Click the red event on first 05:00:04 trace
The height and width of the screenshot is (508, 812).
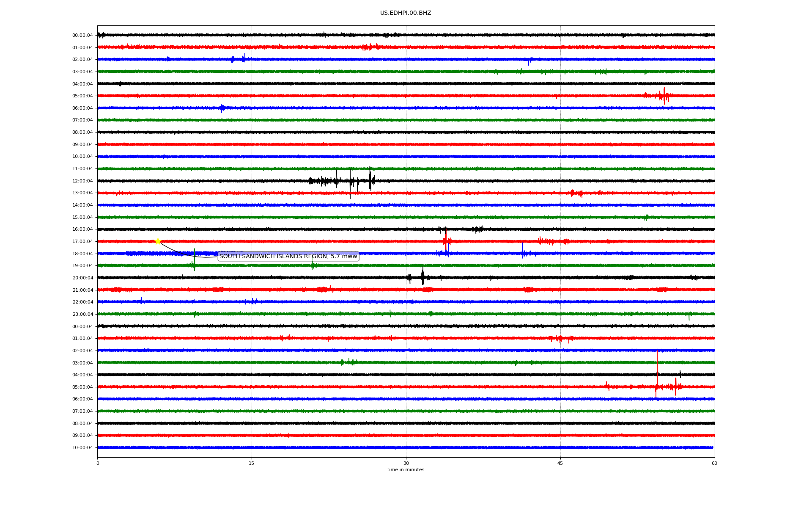pyautogui.click(x=664, y=96)
